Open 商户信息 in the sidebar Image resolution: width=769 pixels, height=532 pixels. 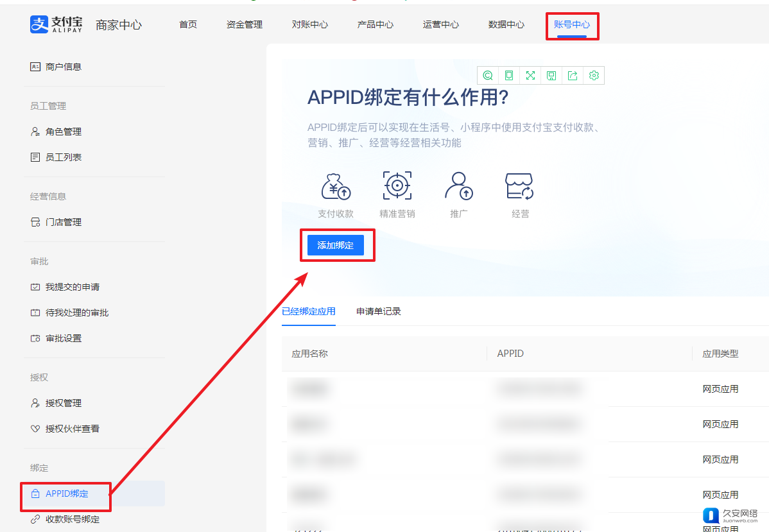[x=63, y=67]
